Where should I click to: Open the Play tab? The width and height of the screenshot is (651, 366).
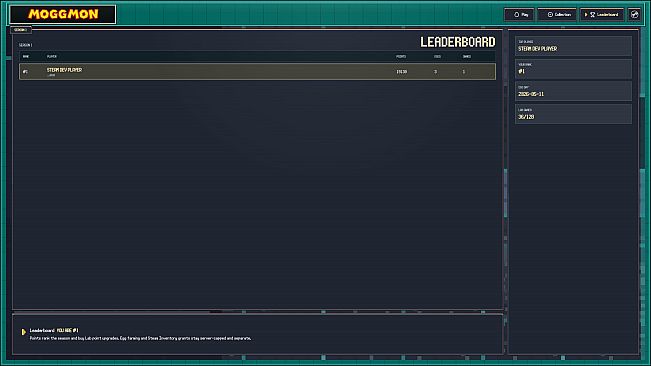519,15
